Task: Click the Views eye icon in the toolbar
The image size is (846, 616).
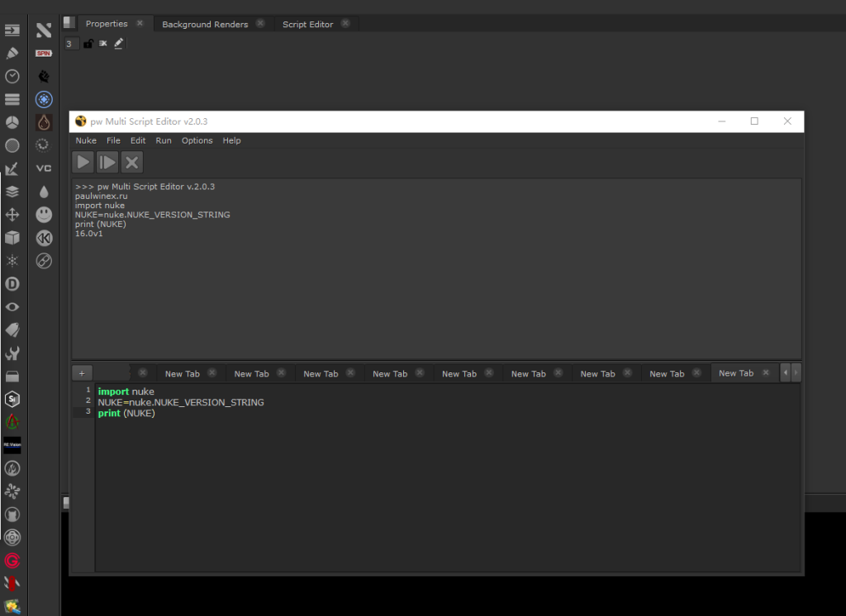Action: pos(12,307)
